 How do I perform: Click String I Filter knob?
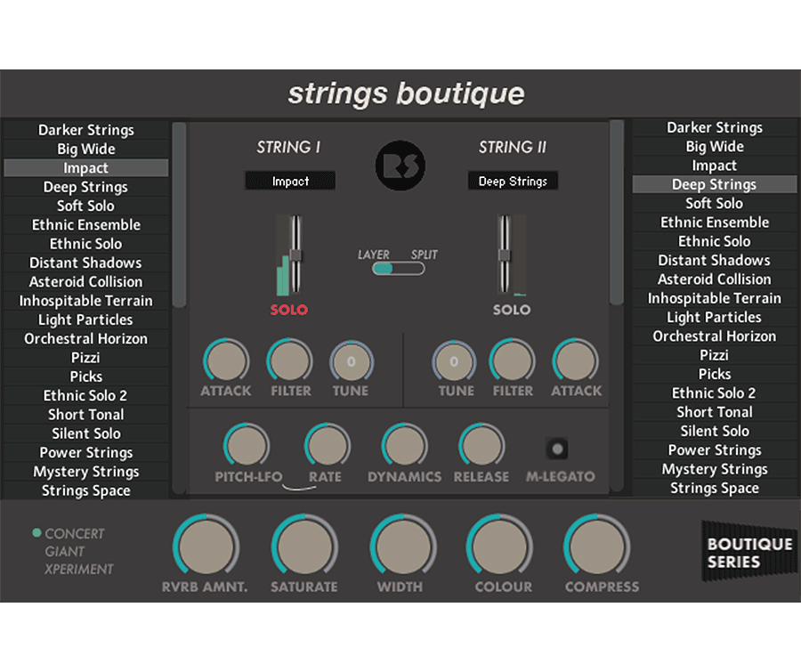pyautogui.click(x=289, y=360)
